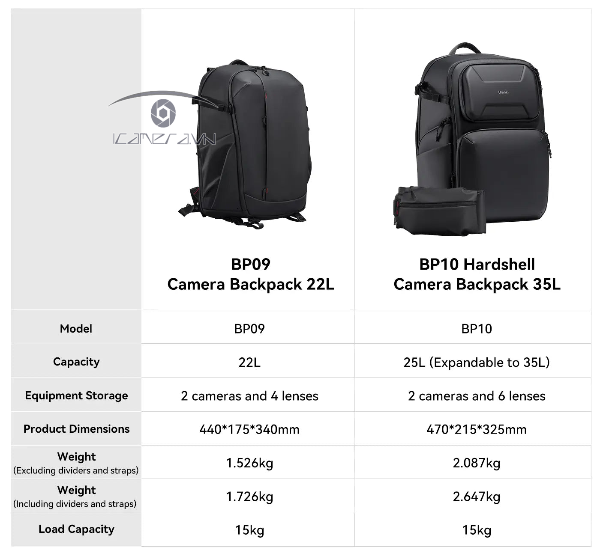Viewport: 600px width, 559px height.
Task: Click the 22L capacity cell
Action: tap(250, 362)
